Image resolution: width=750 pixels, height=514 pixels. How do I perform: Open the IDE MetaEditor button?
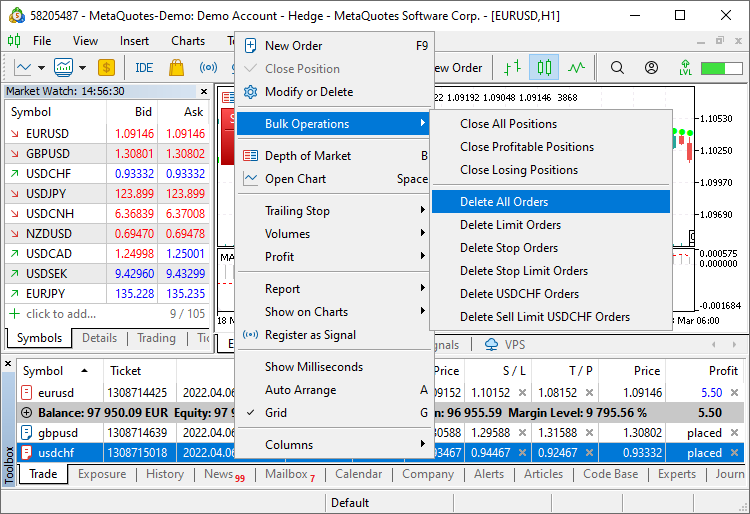[144, 68]
